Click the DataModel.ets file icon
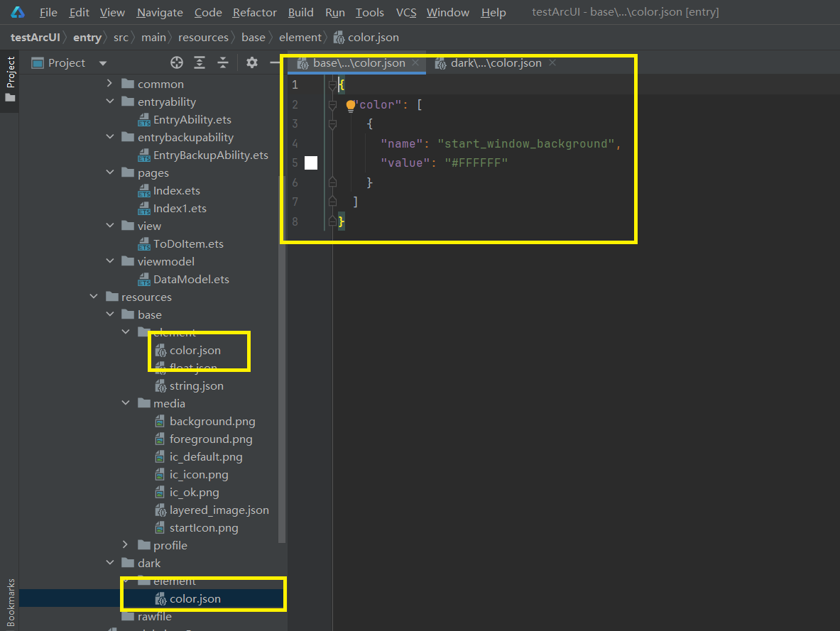840x631 pixels. coord(144,280)
